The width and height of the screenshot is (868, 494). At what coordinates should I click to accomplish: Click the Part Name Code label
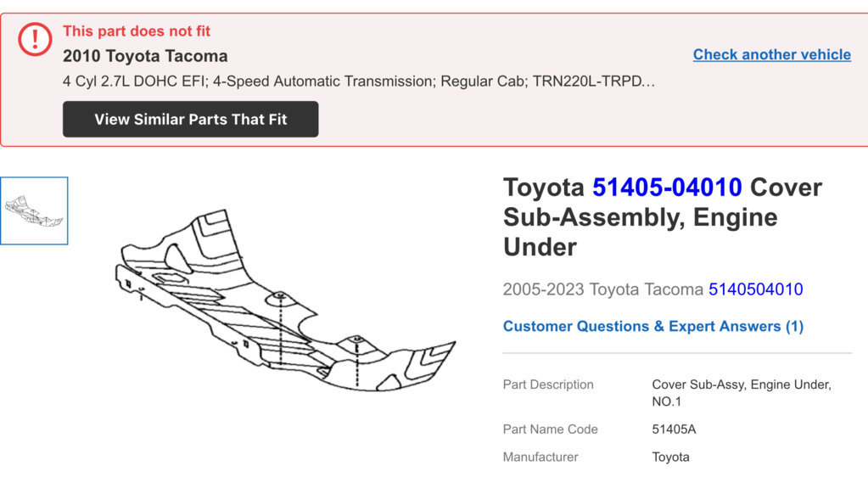click(551, 429)
